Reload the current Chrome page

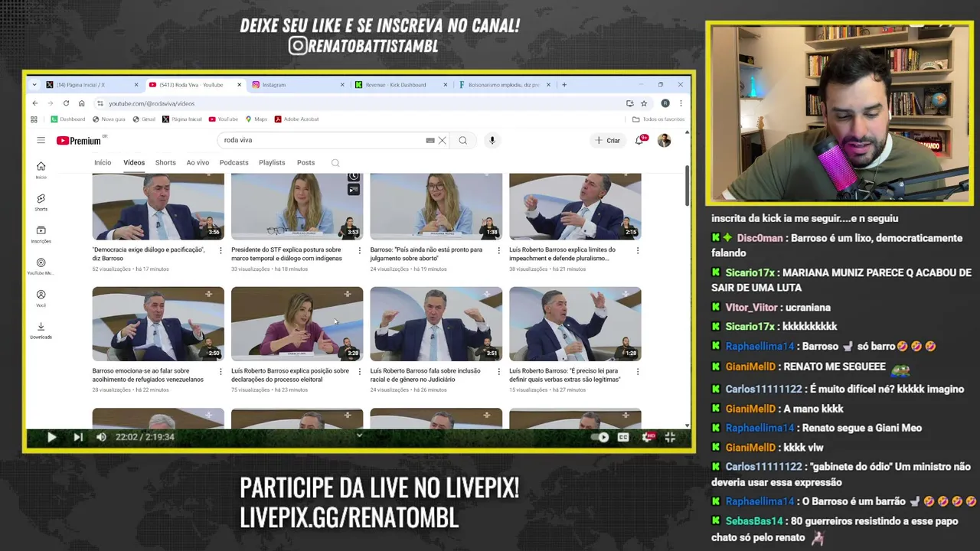[x=66, y=103]
